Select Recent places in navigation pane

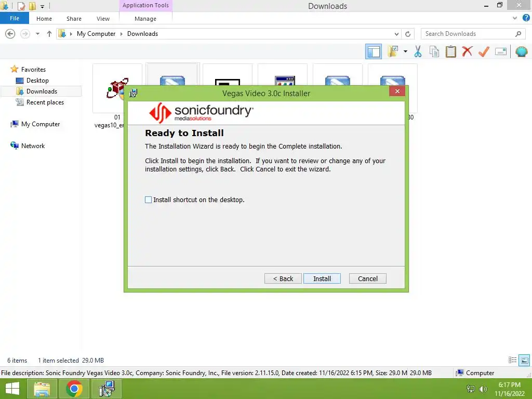45,102
